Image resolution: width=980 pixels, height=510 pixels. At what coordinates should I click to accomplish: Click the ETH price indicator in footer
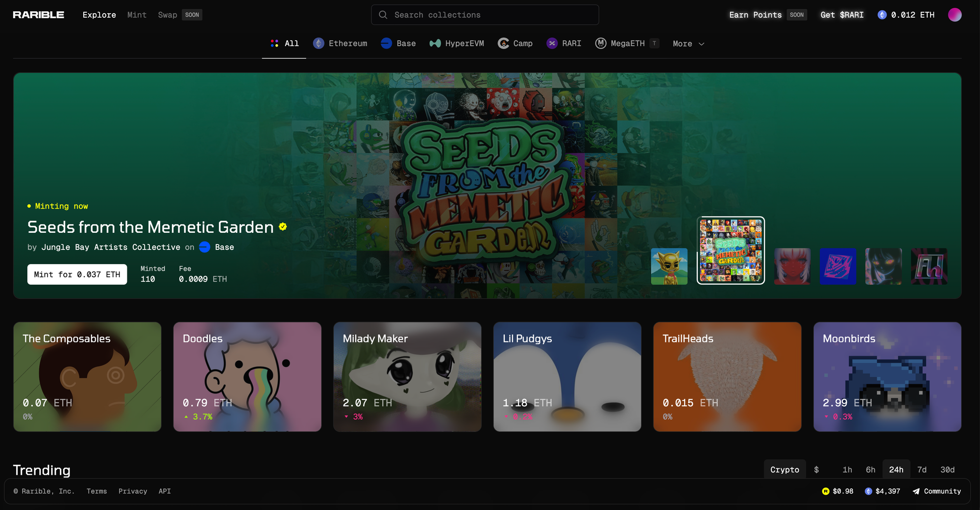point(882,491)
